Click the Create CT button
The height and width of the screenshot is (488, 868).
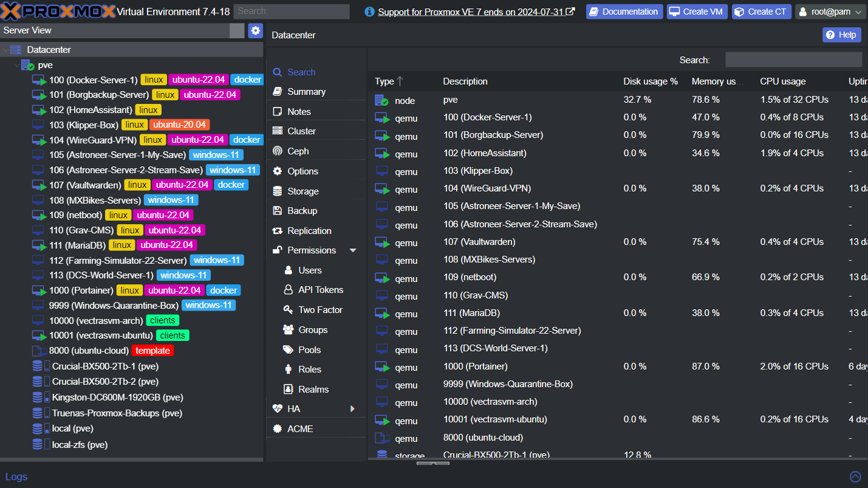tap(762, 12)
